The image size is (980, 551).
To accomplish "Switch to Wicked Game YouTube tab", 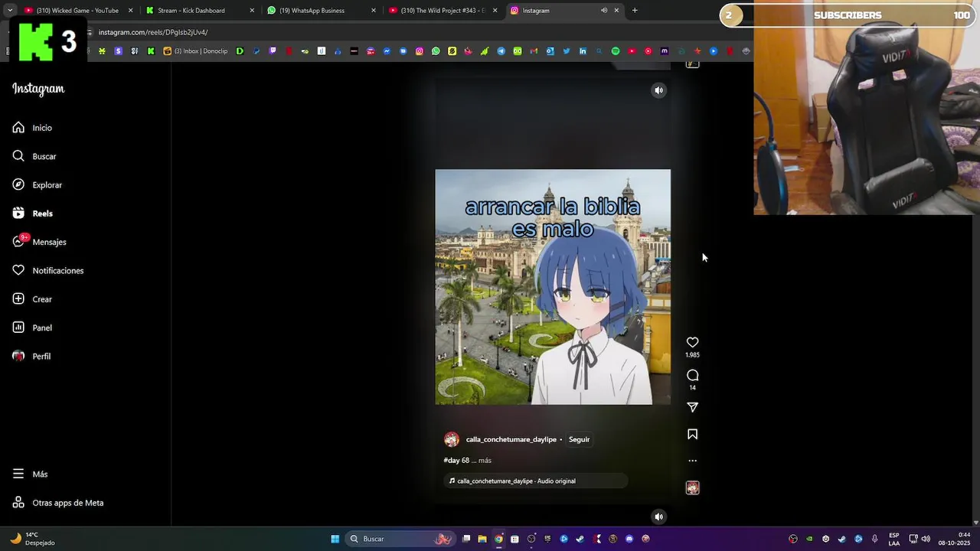I will 77,11.
